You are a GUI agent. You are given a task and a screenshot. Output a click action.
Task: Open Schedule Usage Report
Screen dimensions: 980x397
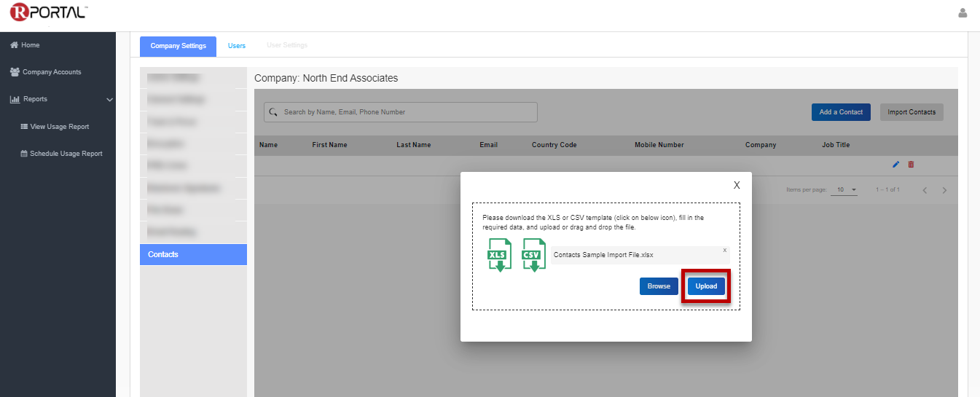tap(66, 154)
